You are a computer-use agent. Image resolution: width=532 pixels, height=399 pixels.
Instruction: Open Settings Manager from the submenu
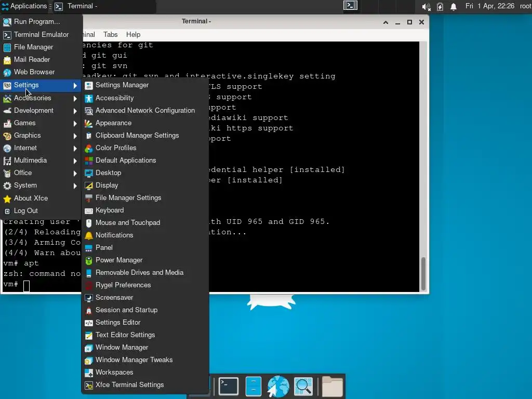click(145, 85)
